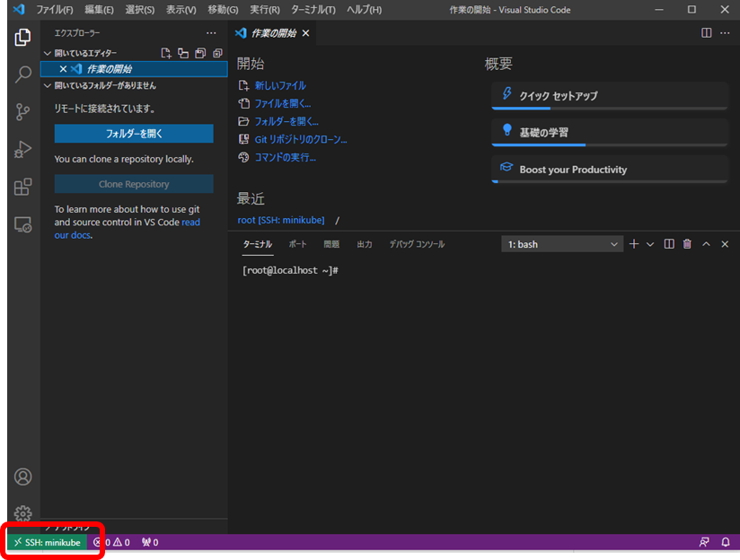The image size is (740, 560).
Task: Maximize the terminal panel size
Action: tap(706, 244)
